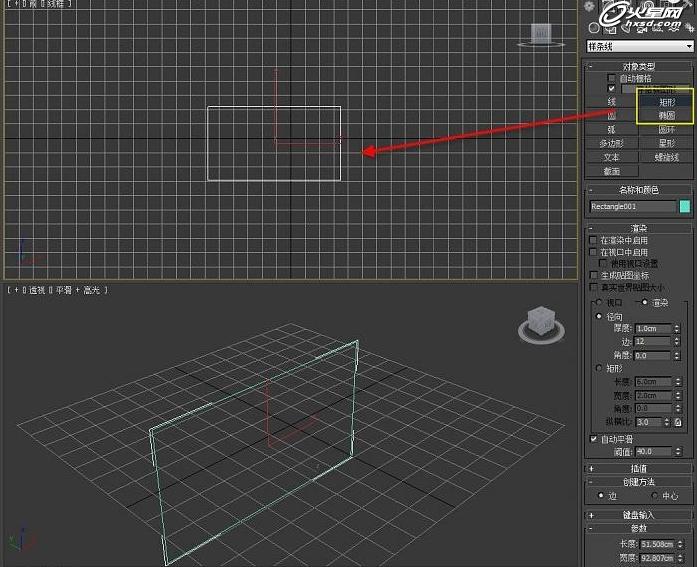Toggle the aspect ratio lock icon
The image size is (697, 567).
pos(678,422)
